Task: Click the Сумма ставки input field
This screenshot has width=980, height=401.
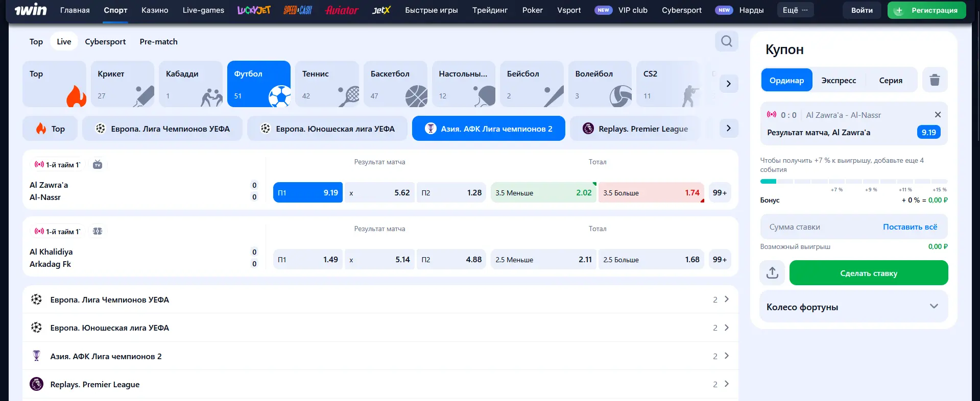Action: pyautogui.click(x=817, y=227)
